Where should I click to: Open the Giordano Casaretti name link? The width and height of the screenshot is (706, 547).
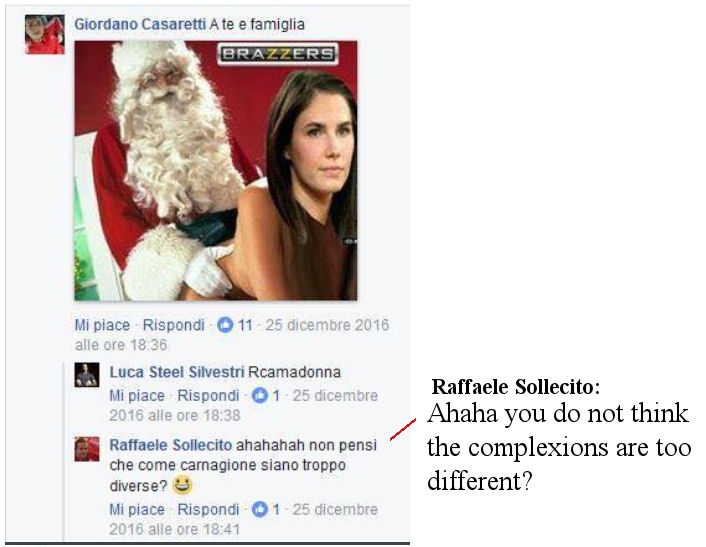(x=140, y=24)
